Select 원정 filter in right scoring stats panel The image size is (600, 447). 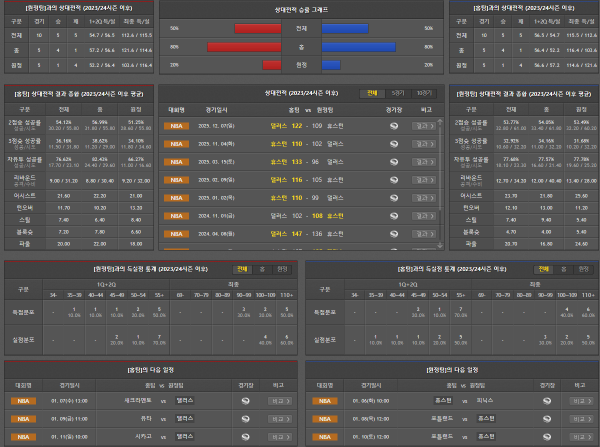coord(582,269)
